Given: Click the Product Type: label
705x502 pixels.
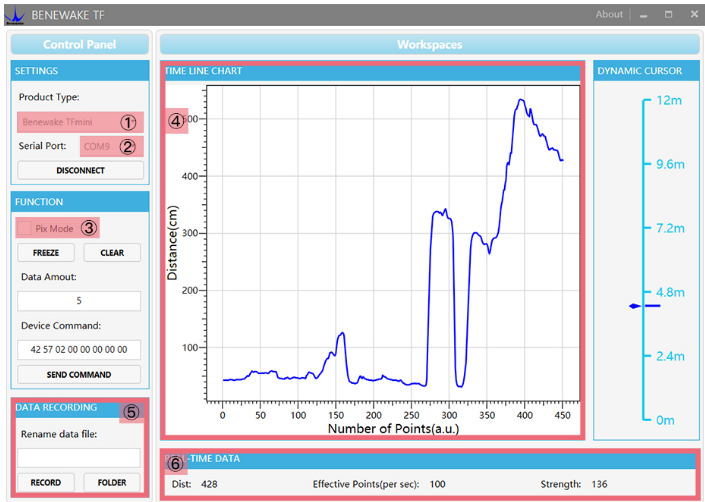Looking at the screenshot, I should click(x=49, y=97).
